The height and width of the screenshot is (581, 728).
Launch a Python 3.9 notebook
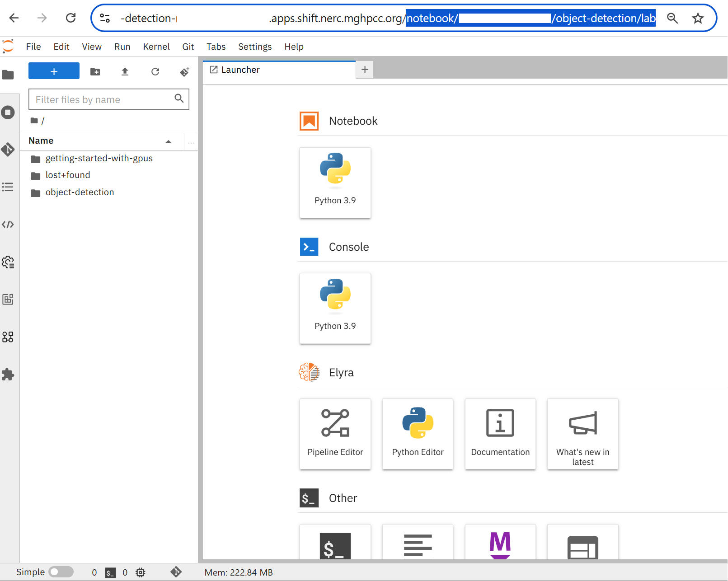[x=335, y=183]
